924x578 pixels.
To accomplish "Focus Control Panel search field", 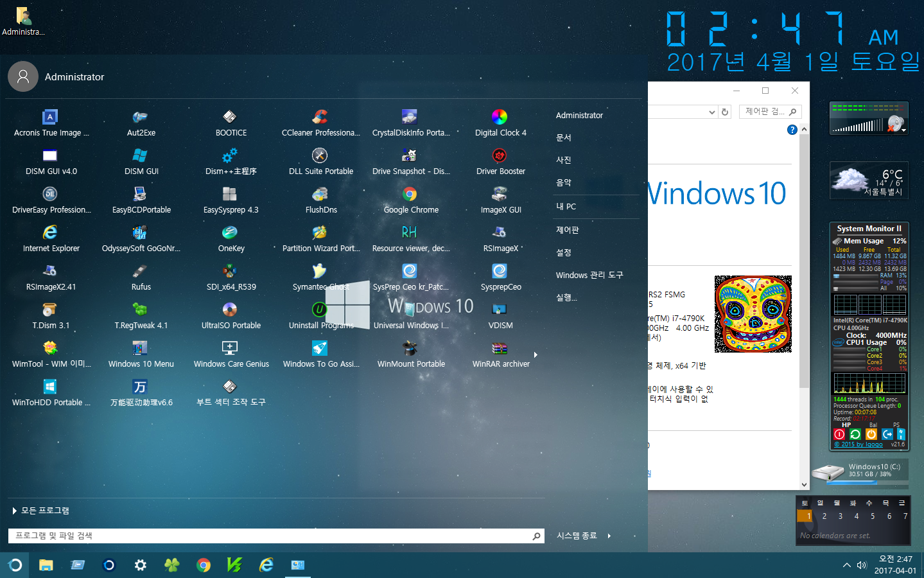I will (770, 112).
